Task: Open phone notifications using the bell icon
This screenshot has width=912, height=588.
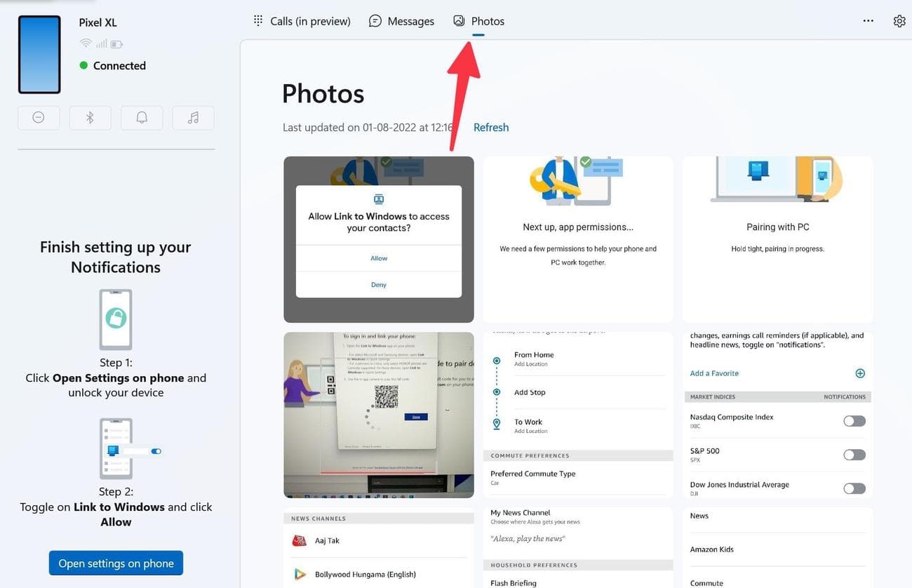Action: coord(142,117)
